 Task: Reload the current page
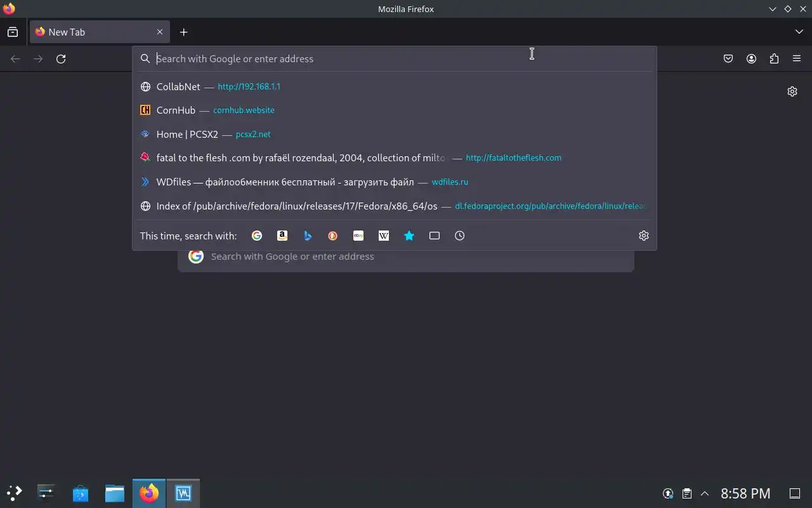pyautogui.click(x=61, y=58)
